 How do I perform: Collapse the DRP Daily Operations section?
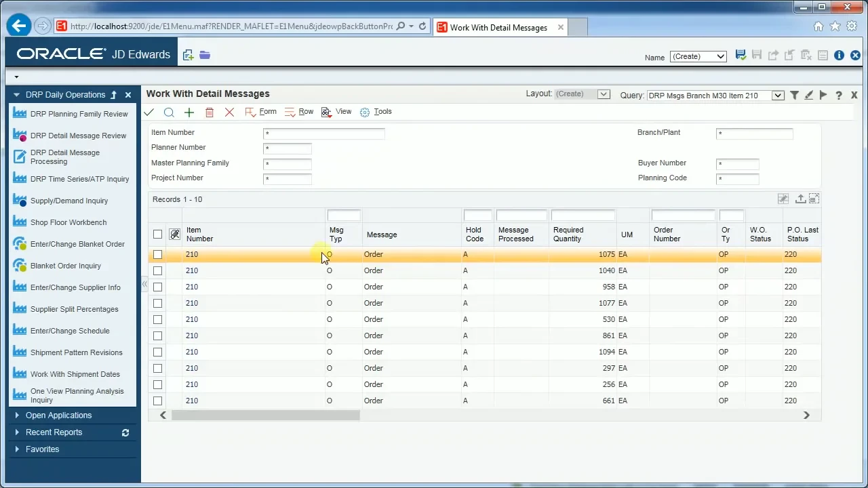[16, 95]
